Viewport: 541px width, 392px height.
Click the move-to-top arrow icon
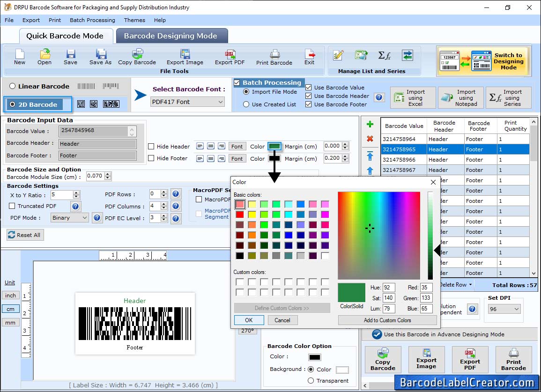[370, 156]
